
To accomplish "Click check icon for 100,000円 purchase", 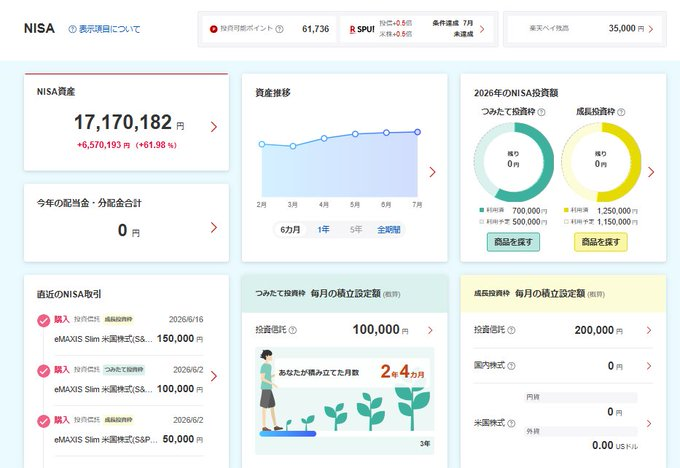I will coord(43,371).
